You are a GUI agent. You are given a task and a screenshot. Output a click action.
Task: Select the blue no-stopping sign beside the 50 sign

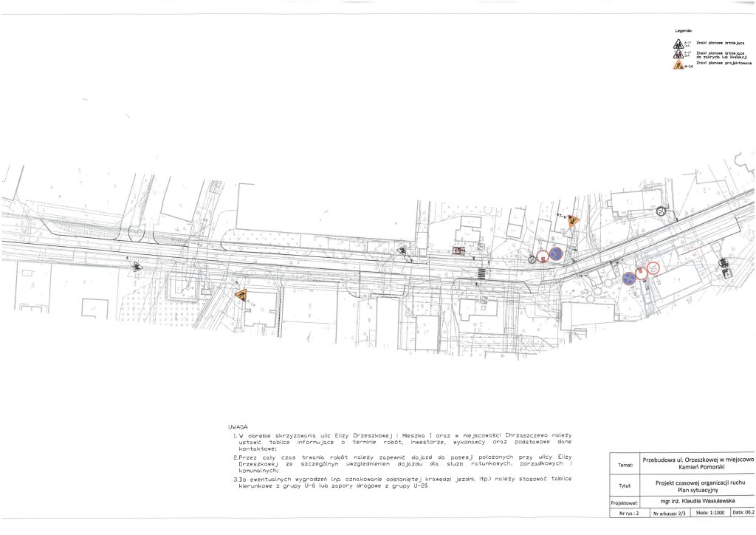[x=629, y=278]
